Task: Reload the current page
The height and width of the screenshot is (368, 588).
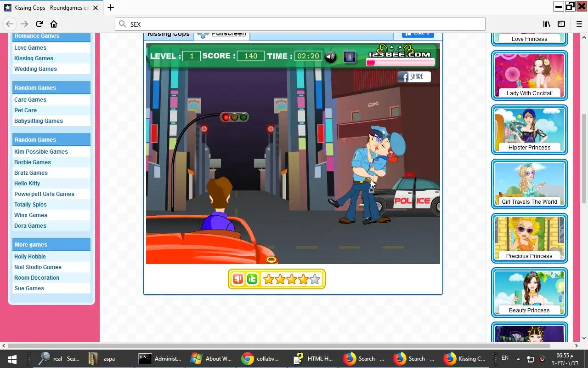Action: coord(39,24)
